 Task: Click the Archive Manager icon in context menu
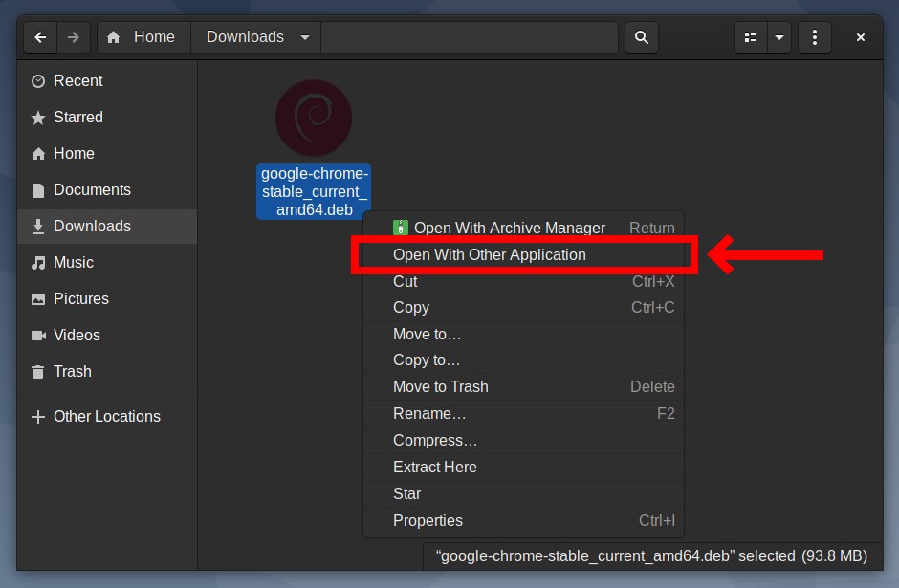[x=400, y=228]
